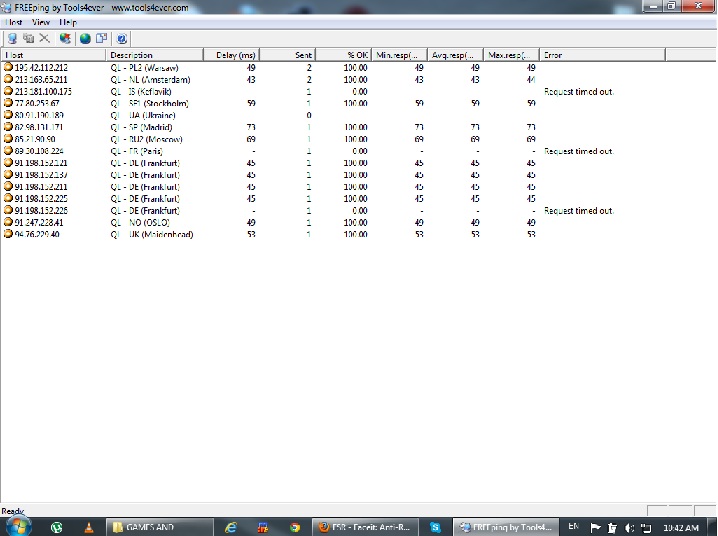Open VLC cone icon in taskbar
The height and width of the screenshot is (536, 718).
(87, 526)
